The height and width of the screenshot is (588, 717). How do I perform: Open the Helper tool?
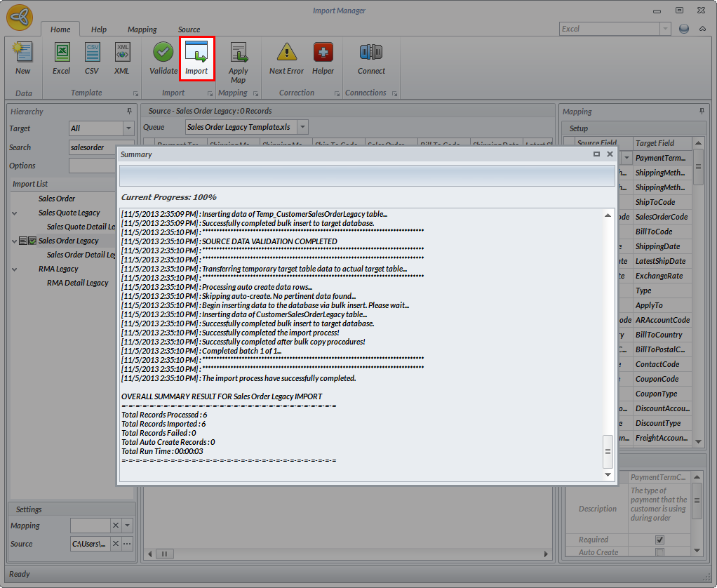[323, 58]
